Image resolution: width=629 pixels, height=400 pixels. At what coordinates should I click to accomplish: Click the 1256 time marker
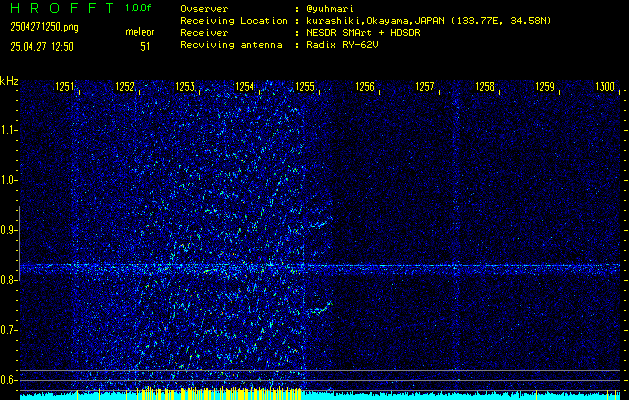coord(365,87)
